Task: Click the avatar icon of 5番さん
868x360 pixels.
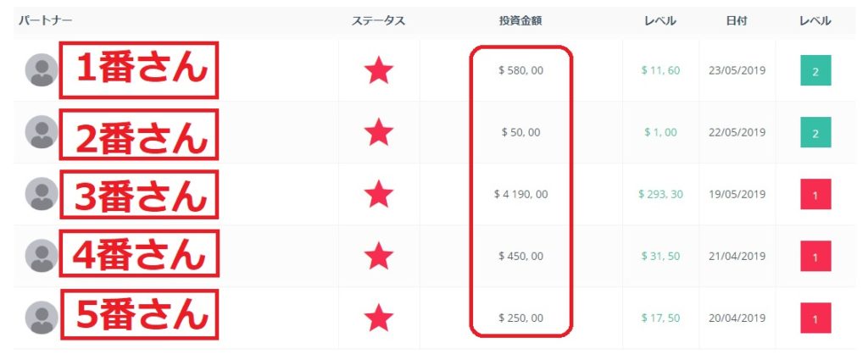Action: [42, 318]
